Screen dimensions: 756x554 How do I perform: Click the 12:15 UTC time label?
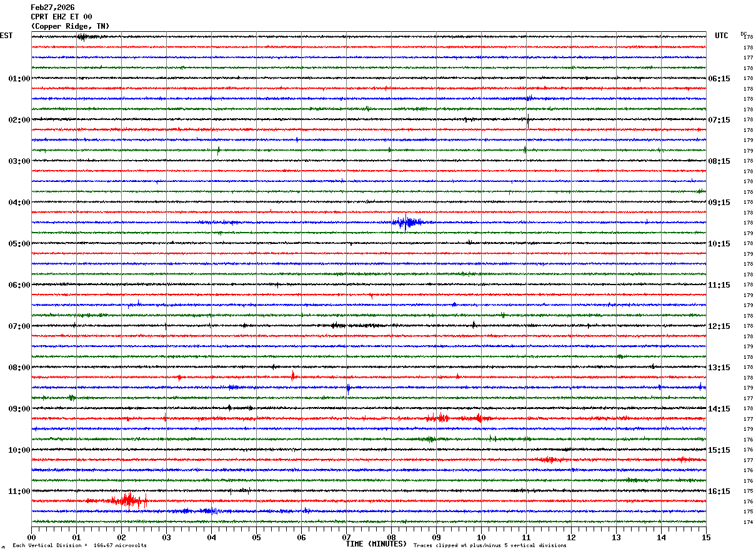[x=719, y=326]
